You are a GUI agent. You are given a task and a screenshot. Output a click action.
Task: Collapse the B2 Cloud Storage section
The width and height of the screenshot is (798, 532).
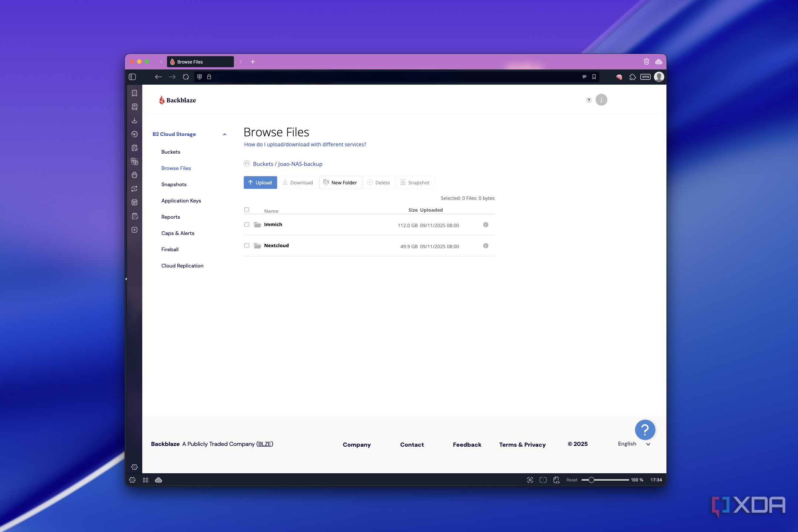coord(225,134)
